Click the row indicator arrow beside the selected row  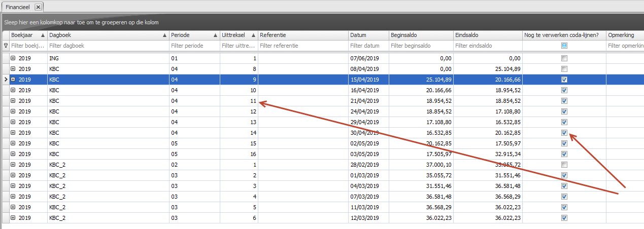6,80
